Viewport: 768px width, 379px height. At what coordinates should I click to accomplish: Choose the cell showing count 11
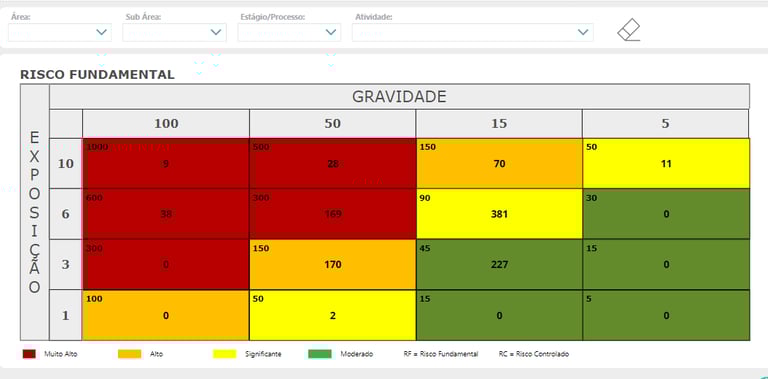[666, 164]
